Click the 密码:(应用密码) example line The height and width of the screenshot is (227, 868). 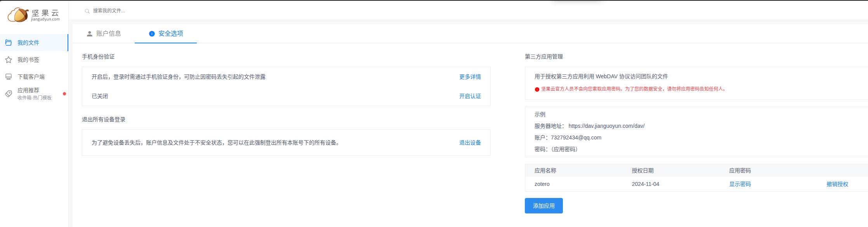[556, 149]
